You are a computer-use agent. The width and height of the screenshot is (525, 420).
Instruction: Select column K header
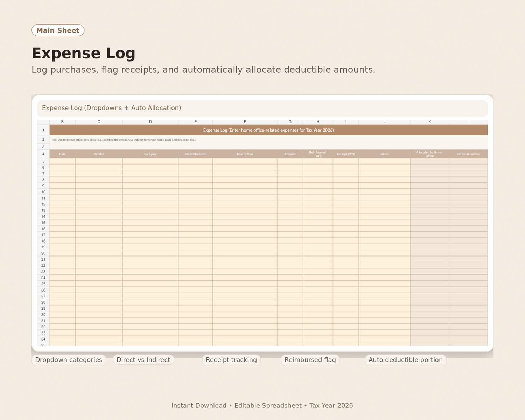pos(430,122)
